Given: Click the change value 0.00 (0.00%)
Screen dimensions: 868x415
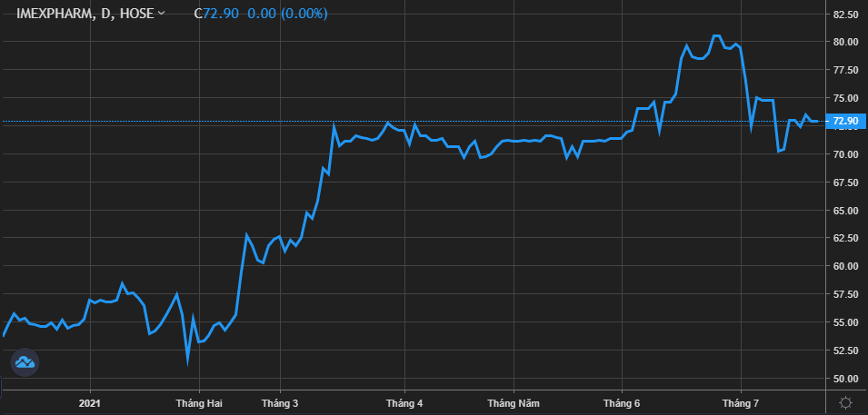Looking at the screenshot, I should [x=287, y=14].
